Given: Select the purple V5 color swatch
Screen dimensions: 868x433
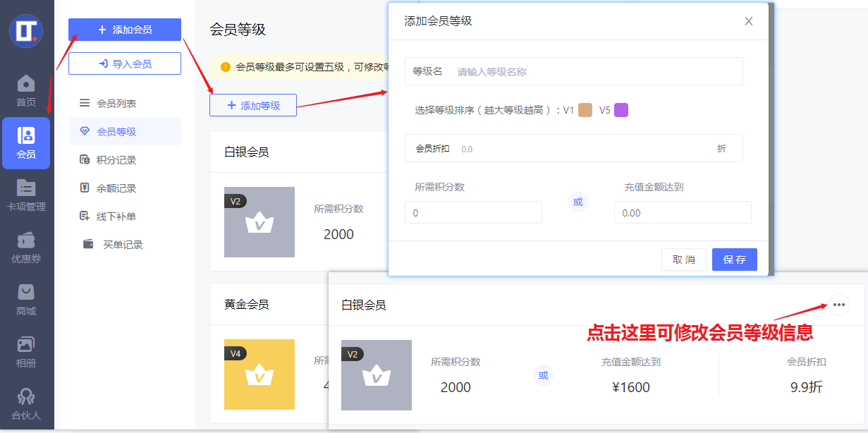Looking at the screenshot, I should coord(623,110).
